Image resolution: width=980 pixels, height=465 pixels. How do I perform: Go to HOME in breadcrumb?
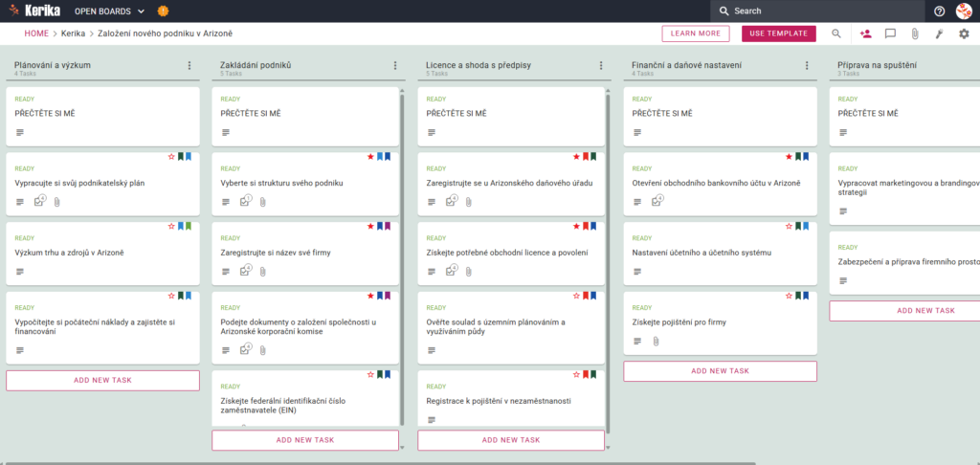[36, 33]
